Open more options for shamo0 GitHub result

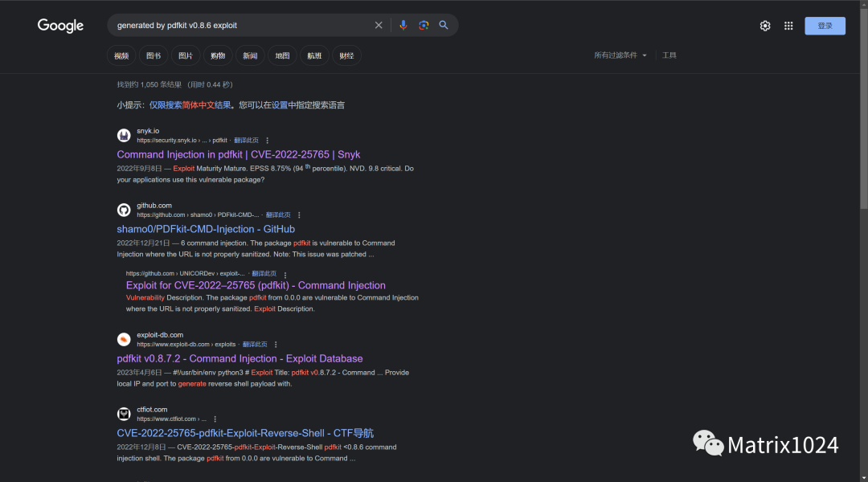pyautogui.click(x=299, y=215)
